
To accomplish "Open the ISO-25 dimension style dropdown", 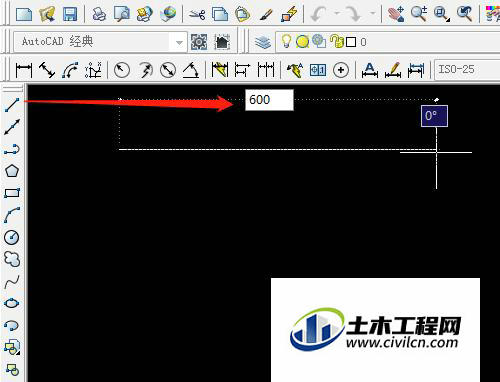I will (x=467, y=70).
